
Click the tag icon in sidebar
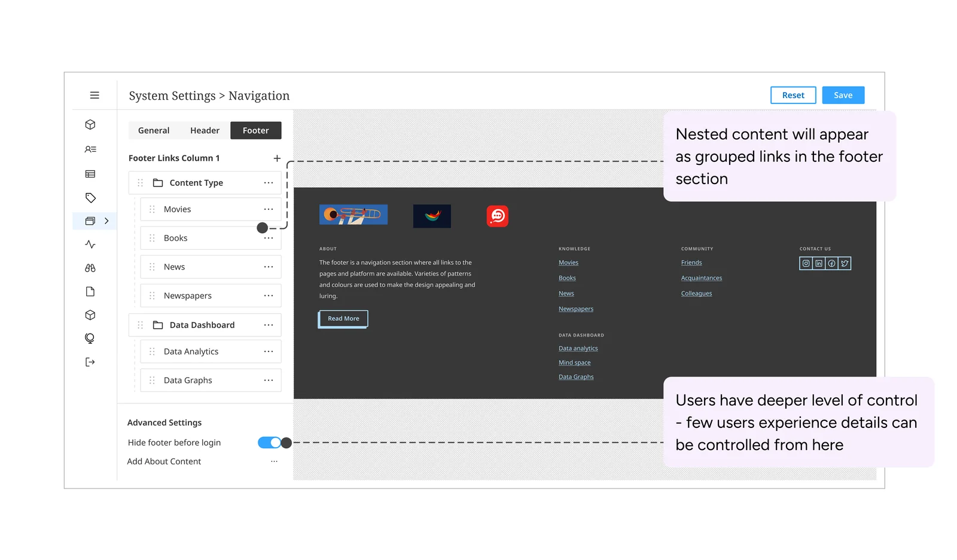pos(90,198)
